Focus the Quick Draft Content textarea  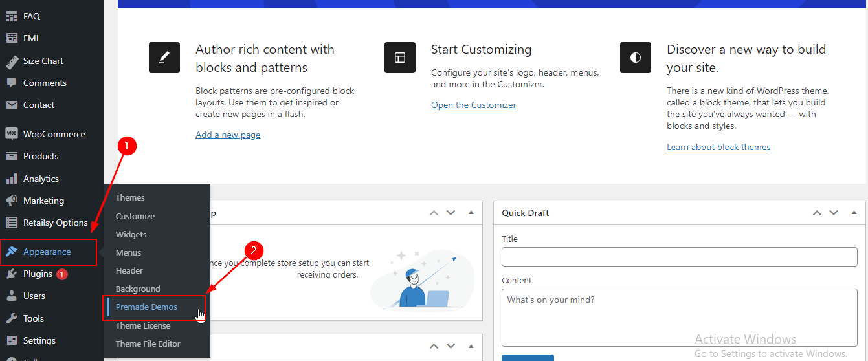coord(680,318)
